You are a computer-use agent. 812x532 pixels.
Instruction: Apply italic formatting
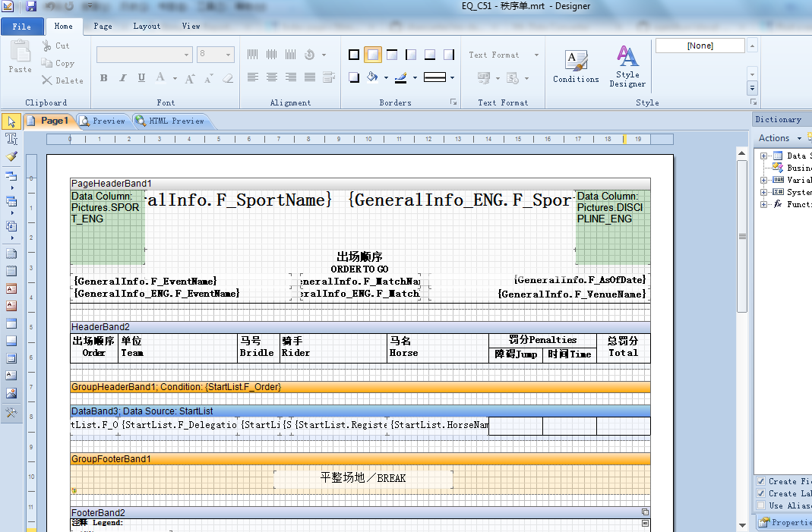click(123, 78)
